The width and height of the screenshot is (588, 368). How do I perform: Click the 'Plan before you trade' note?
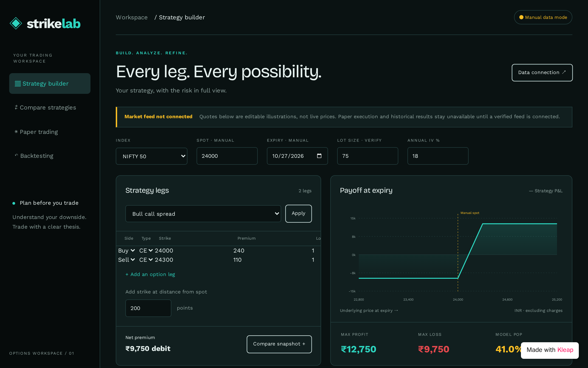[49, 203]
